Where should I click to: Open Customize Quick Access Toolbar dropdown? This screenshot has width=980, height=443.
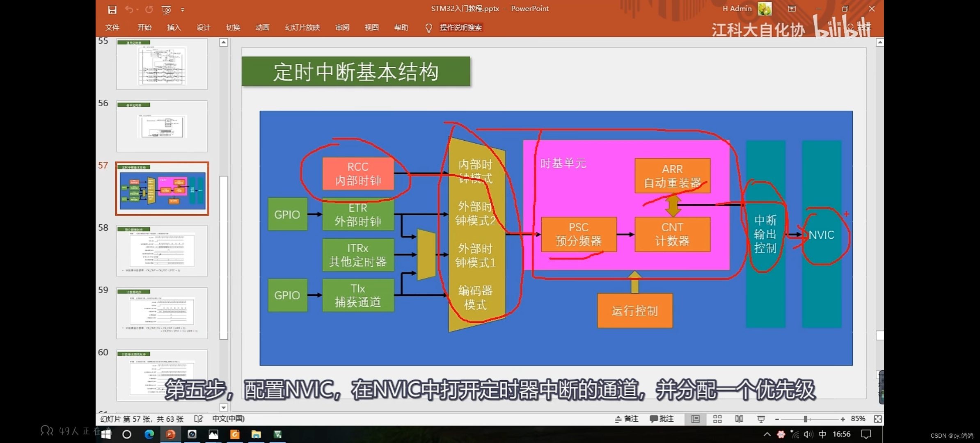click(x=183, y=9)
